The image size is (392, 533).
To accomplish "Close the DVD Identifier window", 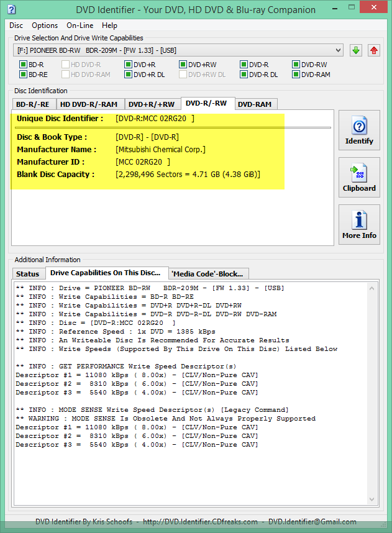I will coord(373,7).
